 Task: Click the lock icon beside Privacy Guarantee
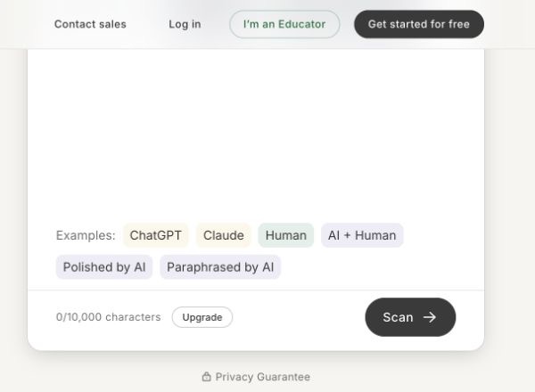tap(207, 377)
